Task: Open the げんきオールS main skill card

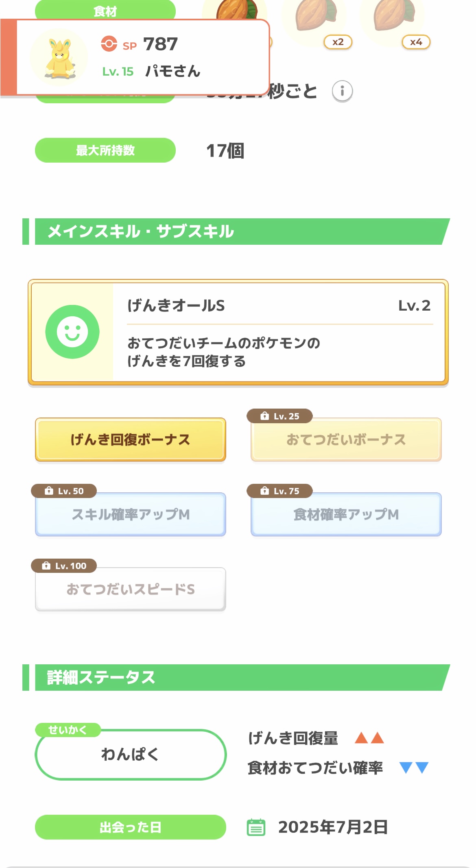Action: click(x=238, y=332)
